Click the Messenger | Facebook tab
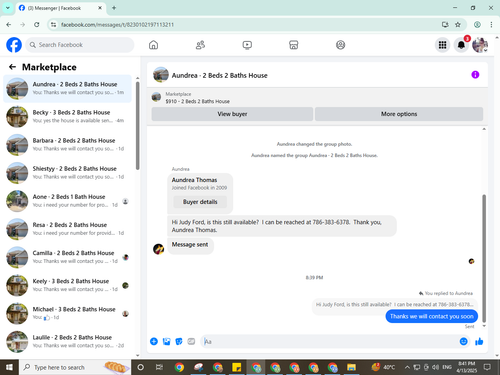This screenshot has height=375, width=500. (x=60, y=8)
